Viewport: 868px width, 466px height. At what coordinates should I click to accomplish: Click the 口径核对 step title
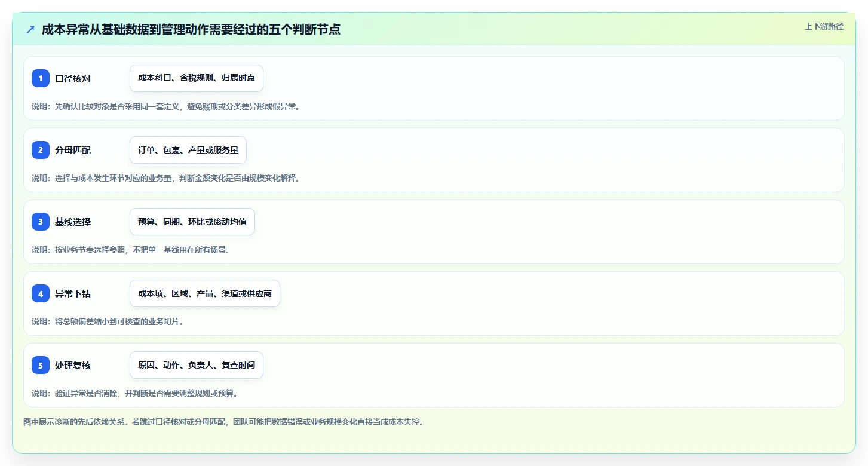73,79
